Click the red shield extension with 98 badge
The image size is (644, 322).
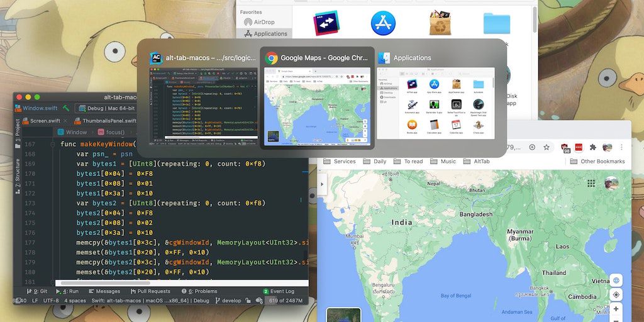point(565,148)
